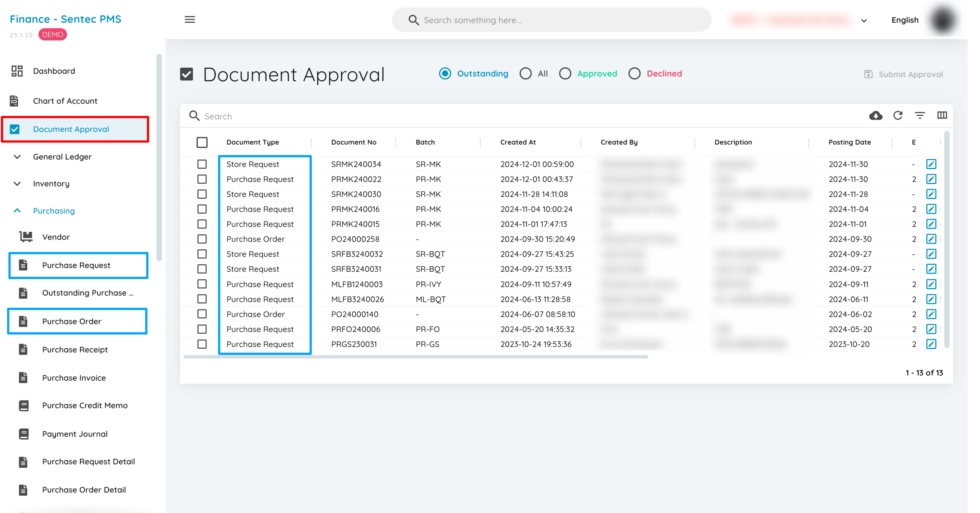Viewport: 980px width, 513px height.
Task: Expand the General Ledger menu
Action: pyautogui.click(x=62, y=157)
